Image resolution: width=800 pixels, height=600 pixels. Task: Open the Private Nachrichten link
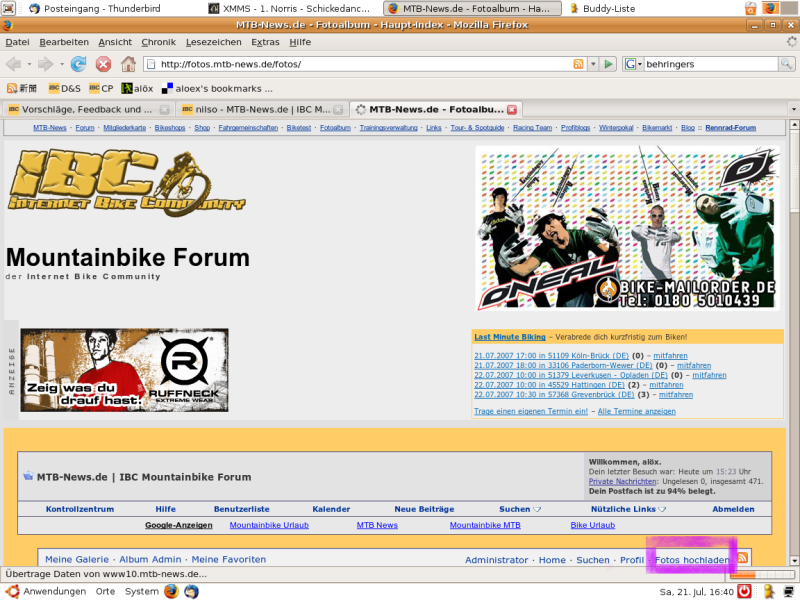622,481
